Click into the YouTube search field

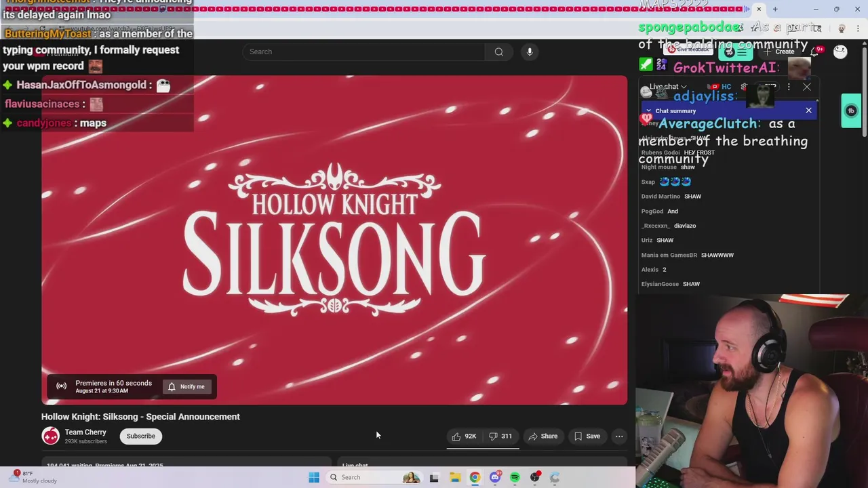[x=363, y=52]
